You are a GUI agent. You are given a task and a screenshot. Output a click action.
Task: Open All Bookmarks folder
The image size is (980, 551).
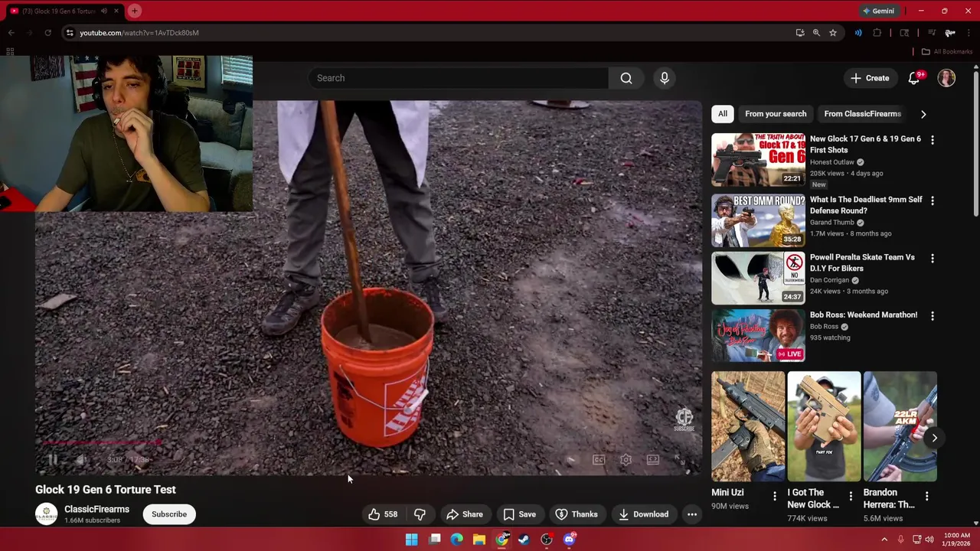point(947,52)
